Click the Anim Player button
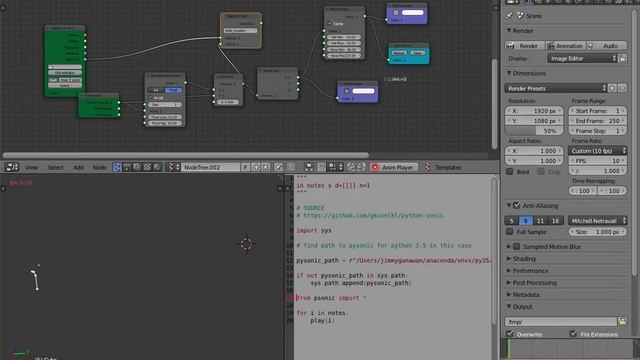 [394, 167]
